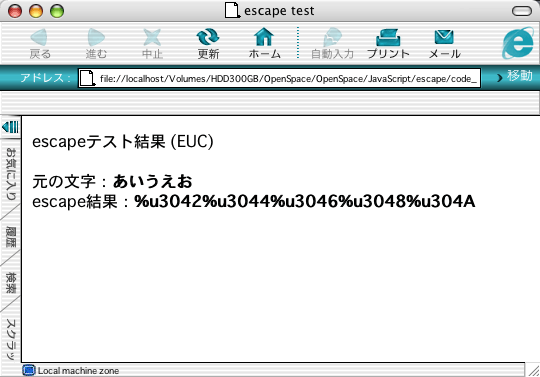Click the Back (戻る) arrow icon

point(39,37)
